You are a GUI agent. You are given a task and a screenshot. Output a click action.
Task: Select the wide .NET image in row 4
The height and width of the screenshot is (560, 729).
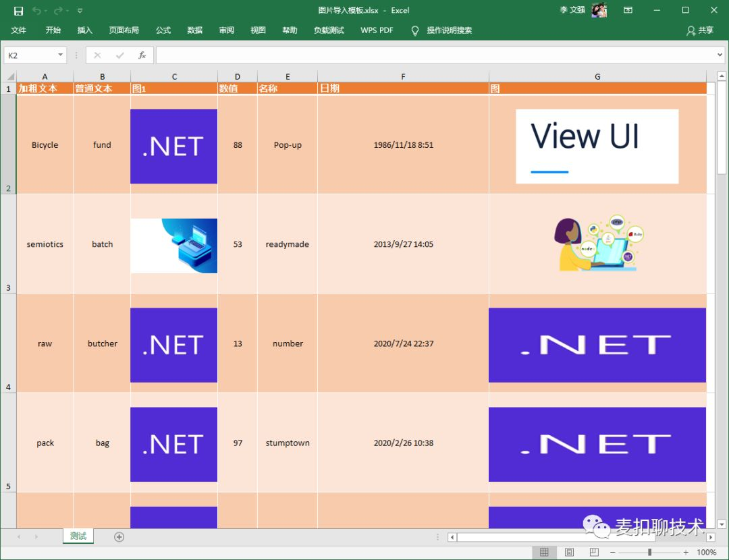coord(597,345)
